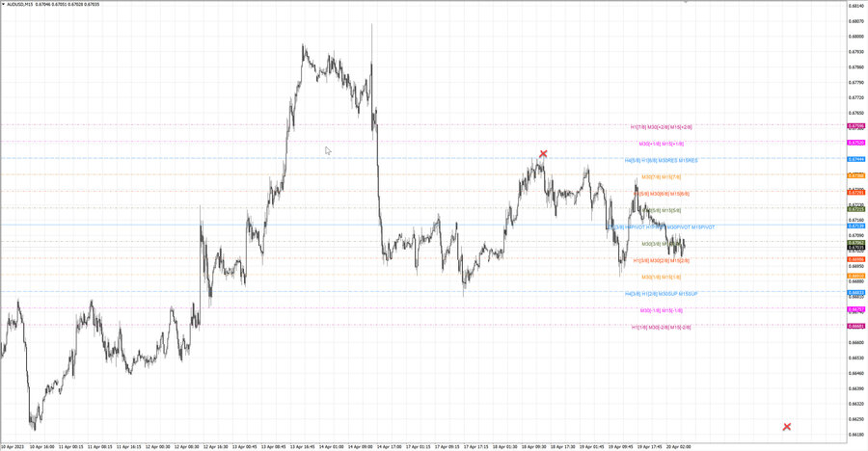
Task: Click the blue 0.67139 pivot price tag
Action: pos(855,225)
